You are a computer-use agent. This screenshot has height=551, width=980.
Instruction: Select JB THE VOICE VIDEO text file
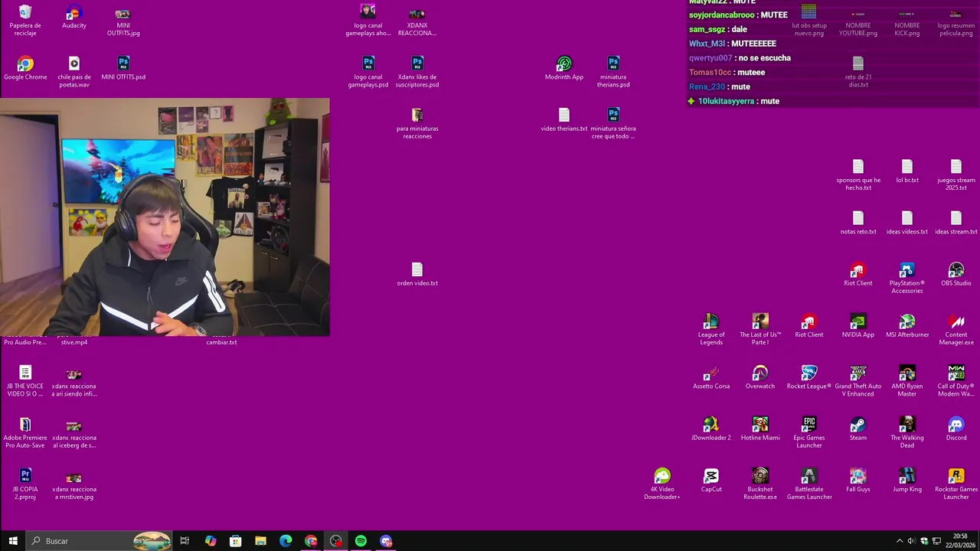[25, 380]
